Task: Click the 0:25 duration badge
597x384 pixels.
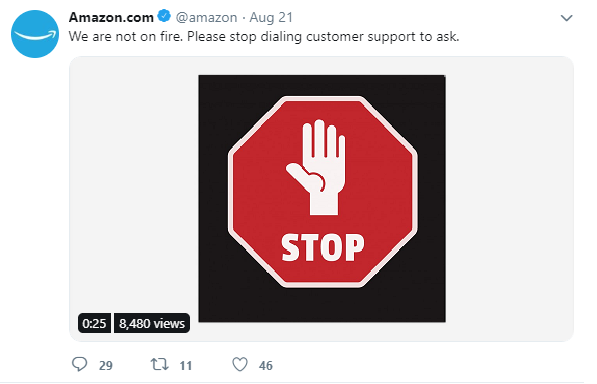Action: (x=94, y=323)
